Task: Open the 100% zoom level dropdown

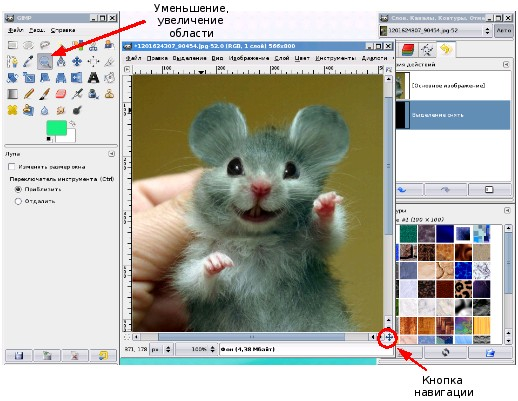Action: [x=197, y=349]
